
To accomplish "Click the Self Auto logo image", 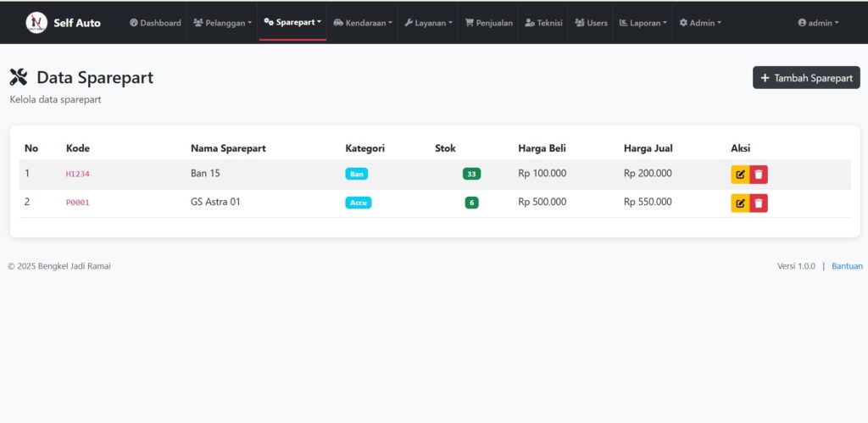I will coord(36,23).
